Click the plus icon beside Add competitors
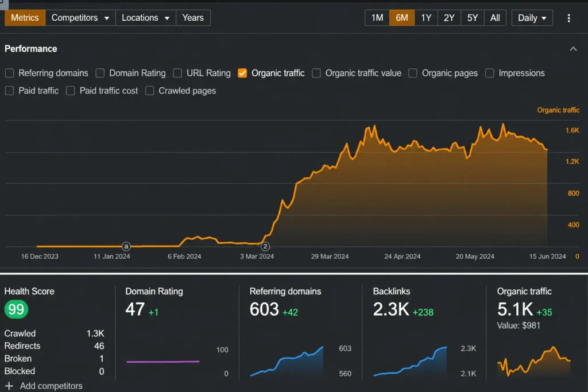 click(9, 386)
